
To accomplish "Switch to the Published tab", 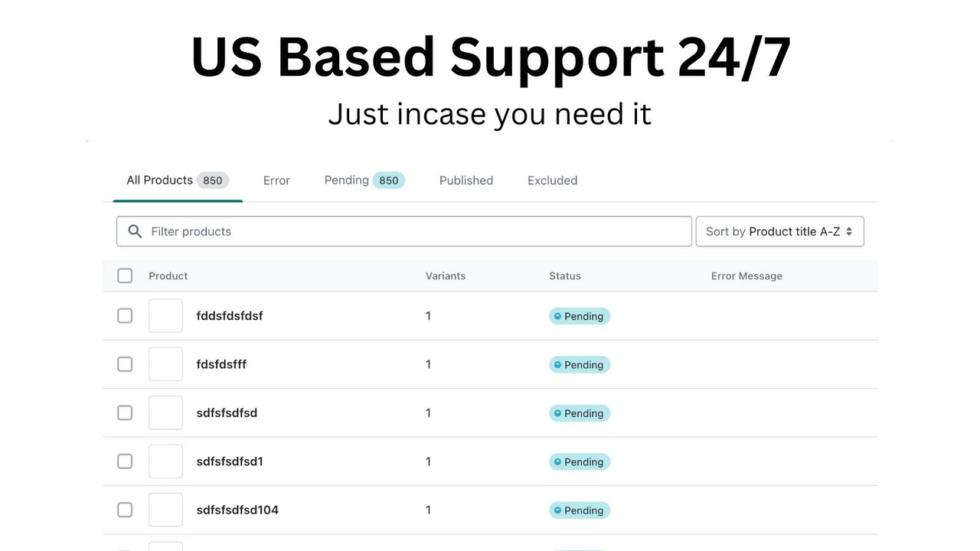I will point(466,180).
